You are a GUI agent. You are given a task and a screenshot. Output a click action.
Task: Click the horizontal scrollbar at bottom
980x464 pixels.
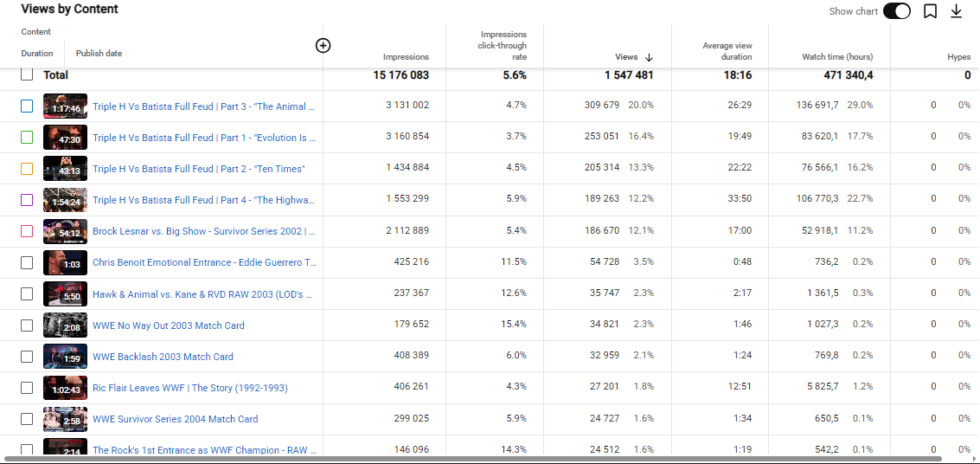[472, 459]
